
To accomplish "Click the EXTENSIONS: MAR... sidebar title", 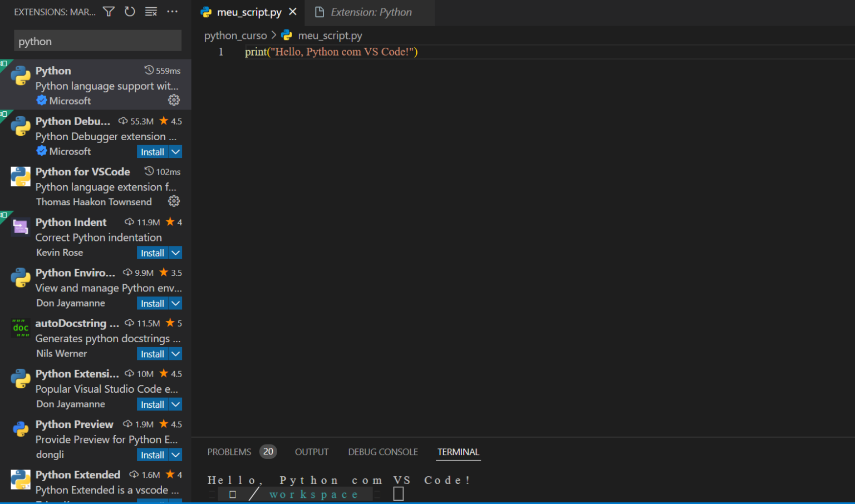I will click(55, 12).
